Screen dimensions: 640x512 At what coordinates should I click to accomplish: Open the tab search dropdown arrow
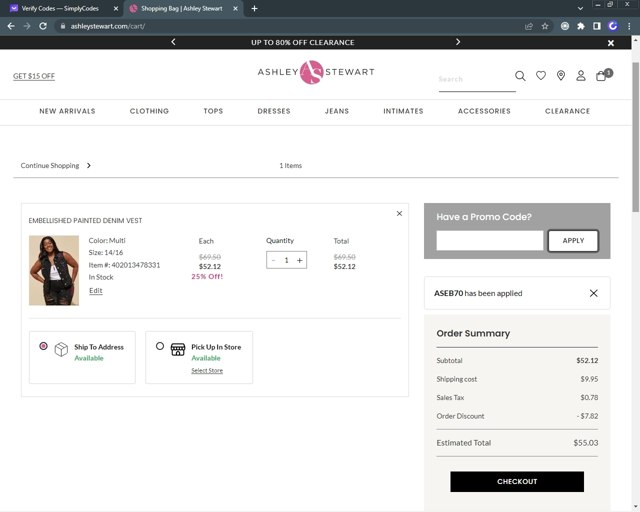580,8
